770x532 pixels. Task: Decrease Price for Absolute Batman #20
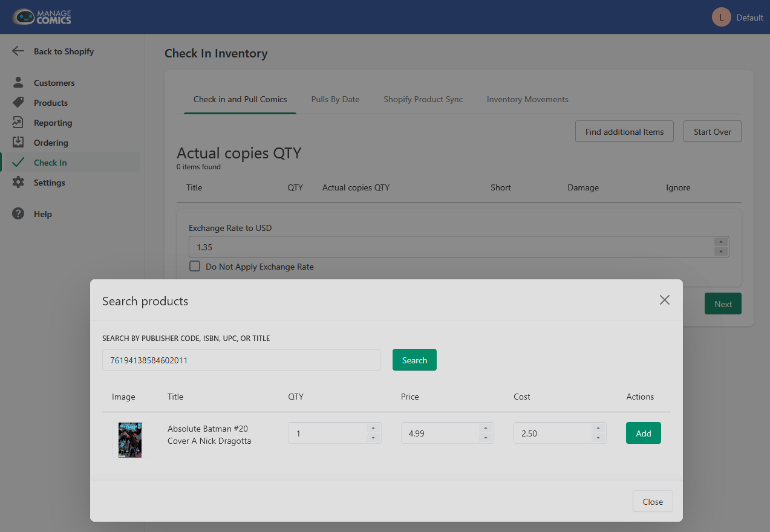486,437
